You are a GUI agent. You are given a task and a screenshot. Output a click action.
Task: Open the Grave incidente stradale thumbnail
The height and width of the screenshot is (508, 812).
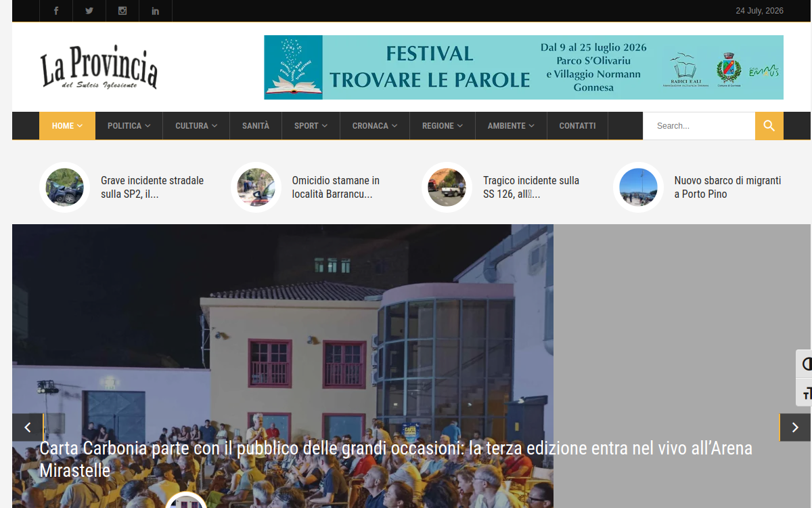(65, 187)
